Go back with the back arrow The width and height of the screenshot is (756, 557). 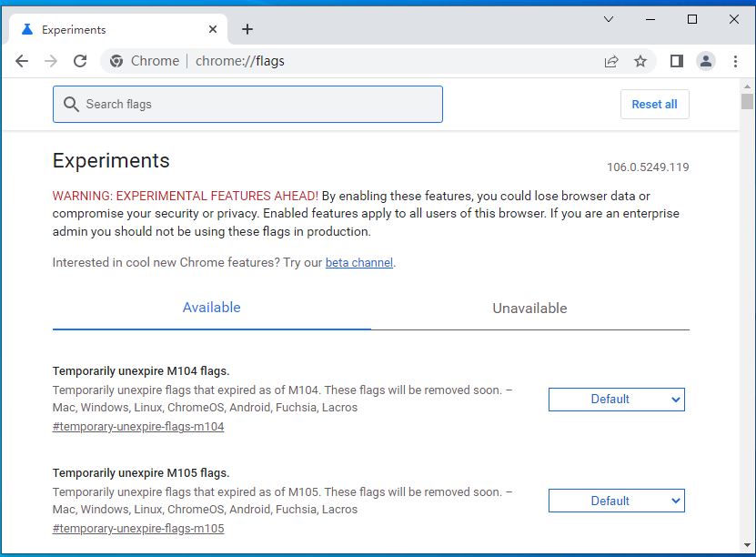22,61
